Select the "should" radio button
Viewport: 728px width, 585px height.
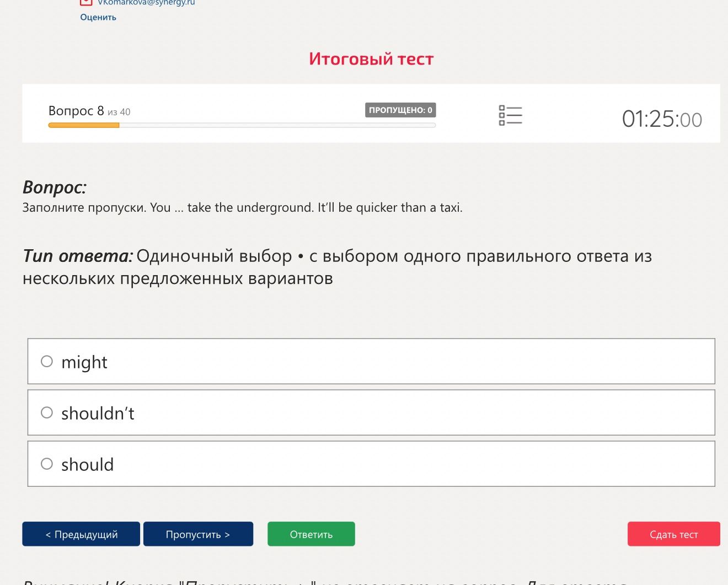pyautogui.click(x=47, y=464)
